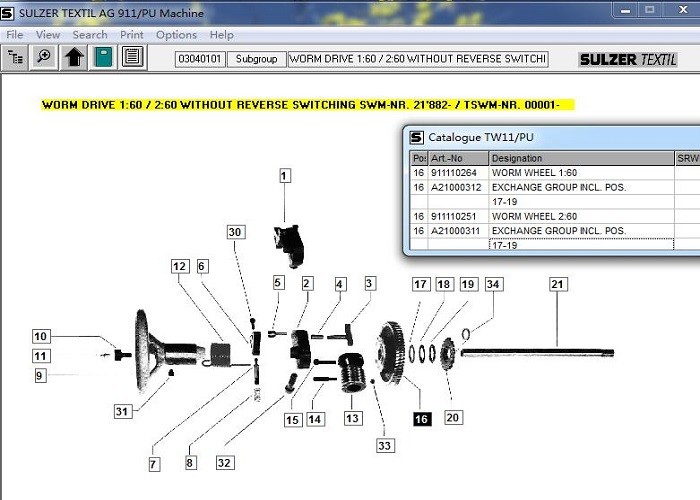Click the magnifier zoom icon
This screenshot has height=500, width=700.
pos(44,58)
